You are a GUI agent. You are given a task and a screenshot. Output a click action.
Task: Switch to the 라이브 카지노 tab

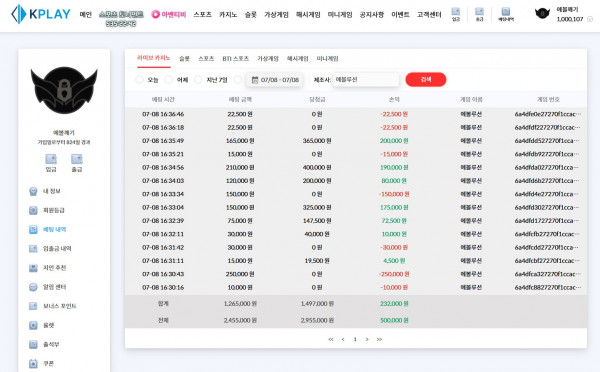coord(153,58)
